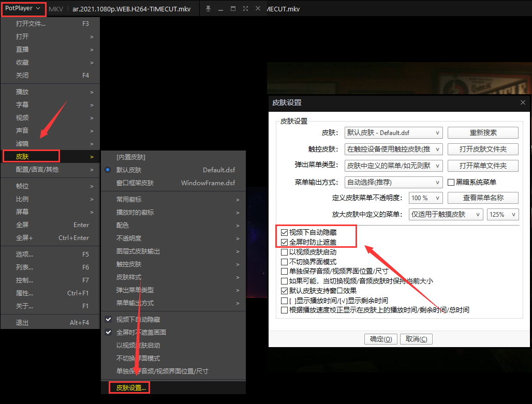
Task: Enable the 黑暗系统菜单 checkbox
Action: (x=451, y=182)
